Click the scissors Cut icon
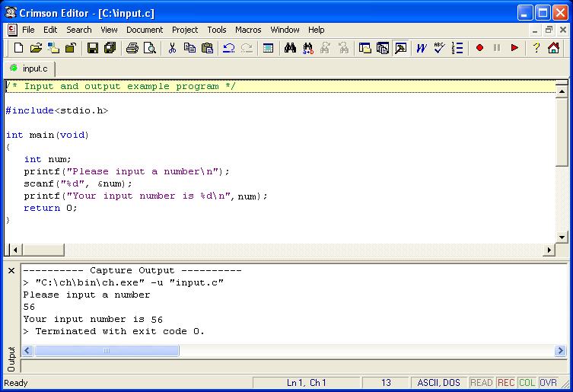573x392 pixels. click(x=173, y=49)
